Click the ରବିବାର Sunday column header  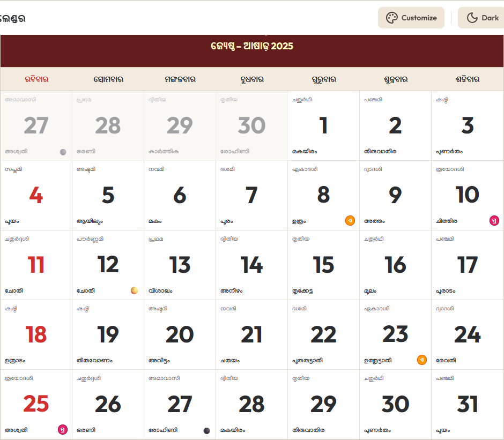coord(36,79)
